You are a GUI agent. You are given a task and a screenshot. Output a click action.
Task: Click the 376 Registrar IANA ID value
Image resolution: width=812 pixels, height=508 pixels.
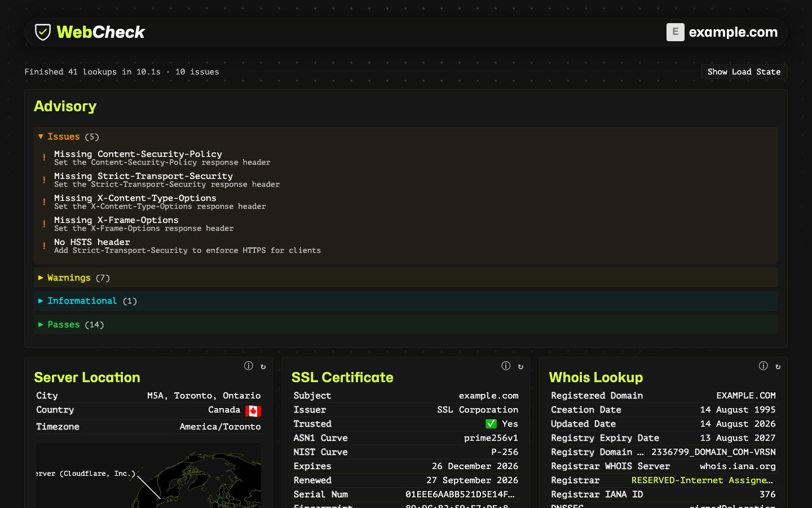tap(767, 494)
